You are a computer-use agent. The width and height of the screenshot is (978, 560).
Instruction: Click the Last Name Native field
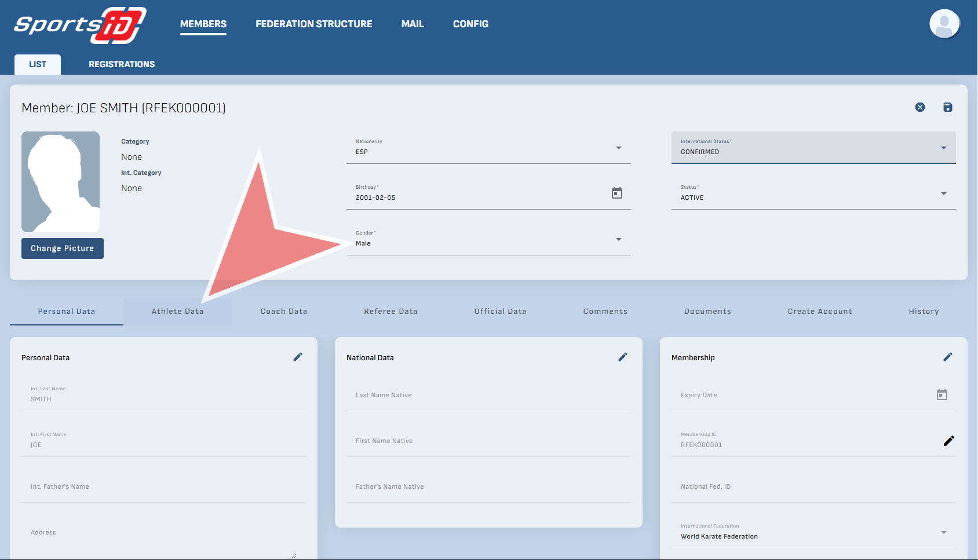click(488, 396)
